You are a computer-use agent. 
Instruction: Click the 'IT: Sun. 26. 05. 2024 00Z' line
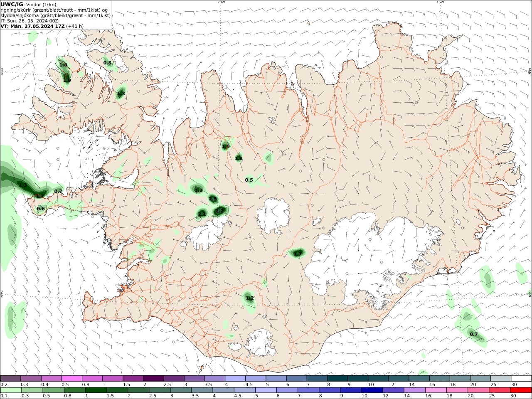[x=29, y=21]
